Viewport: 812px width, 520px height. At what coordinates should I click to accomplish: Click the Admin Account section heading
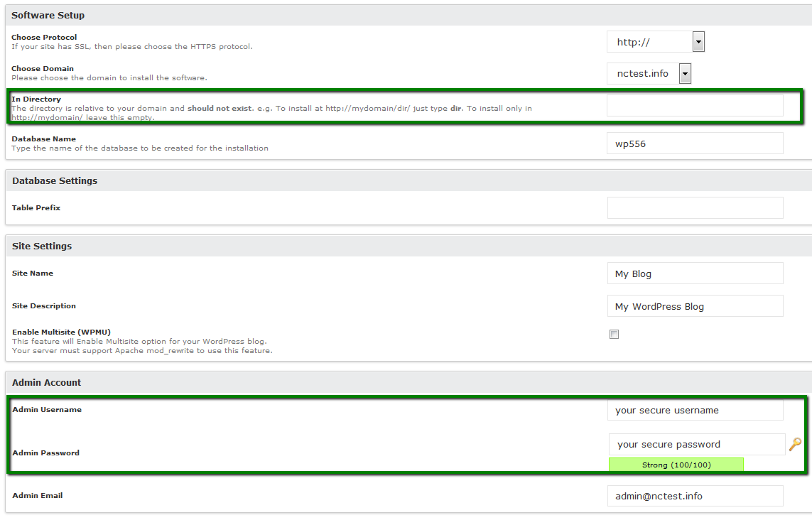tap(47, 382)
